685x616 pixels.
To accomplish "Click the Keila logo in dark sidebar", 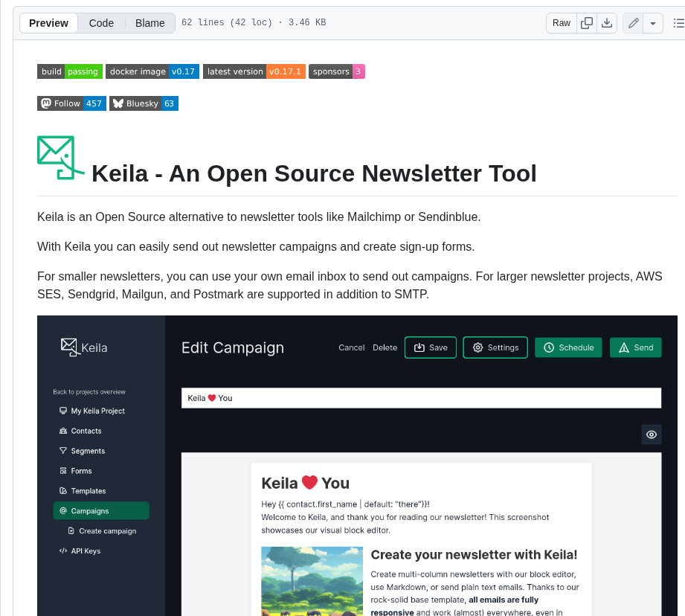I will pos(84,347).
